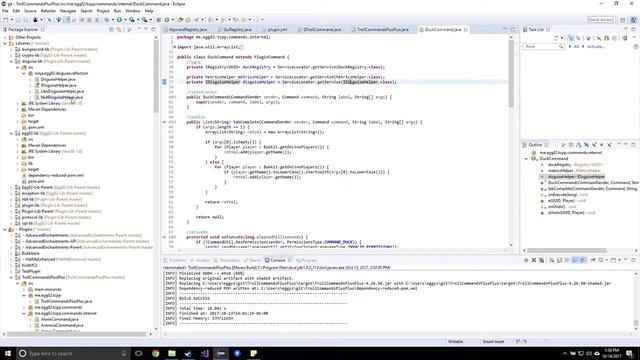Switch to the Console tab
Viewport: 640px width, 360px height.
pyautogui.click(x=278, y=260)
